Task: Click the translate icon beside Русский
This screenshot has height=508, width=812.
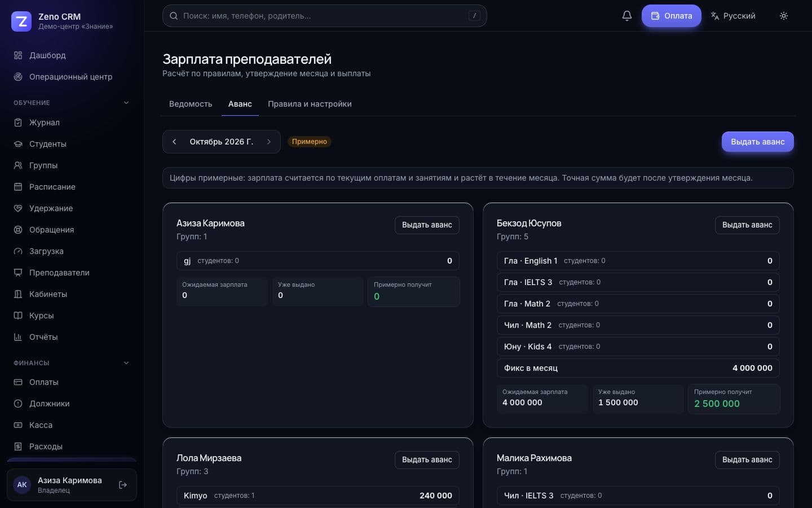Action: click(715, 16)
